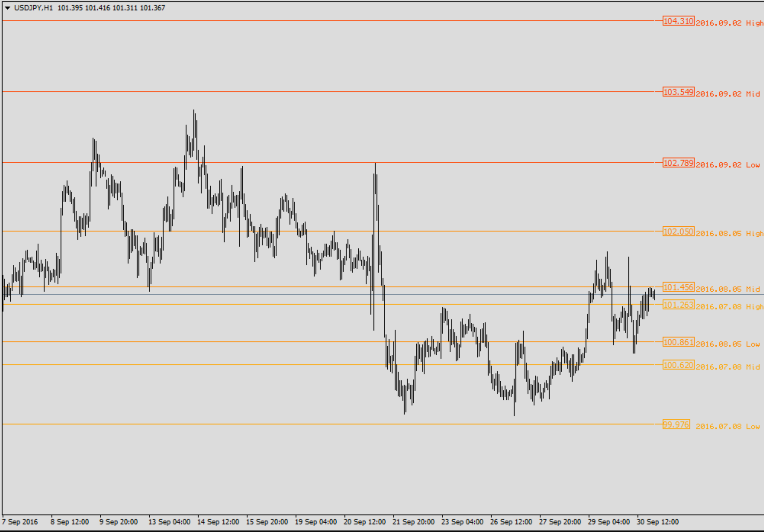Click the USDJPY,H1 chart title text
Viewport: 764px width, 532px height.
point(33,8)
